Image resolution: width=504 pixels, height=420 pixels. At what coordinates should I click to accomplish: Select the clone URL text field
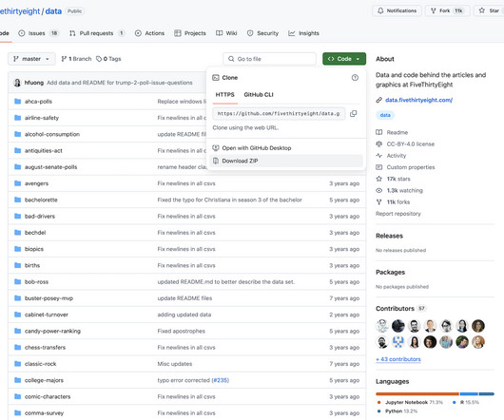[279, 113]
